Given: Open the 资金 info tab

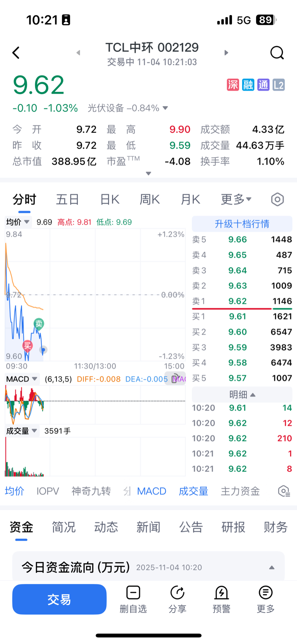Looking at the screenshot, I should click(21, 527).
